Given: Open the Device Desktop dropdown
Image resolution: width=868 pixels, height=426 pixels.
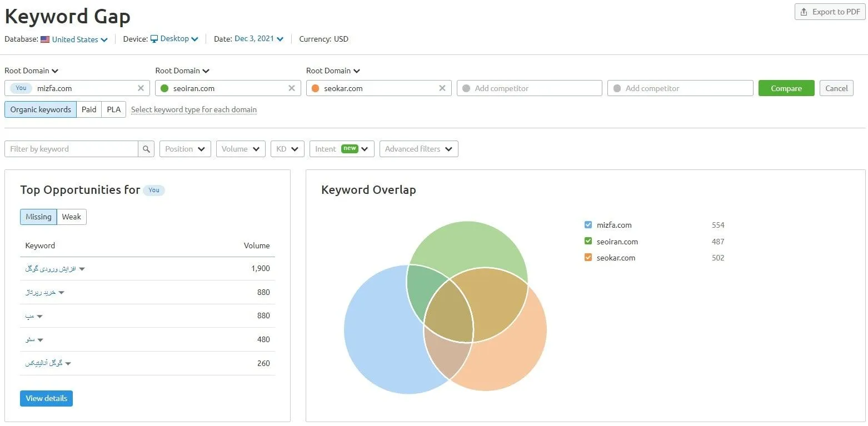Looking at the screenshot, I should [174, 39].
